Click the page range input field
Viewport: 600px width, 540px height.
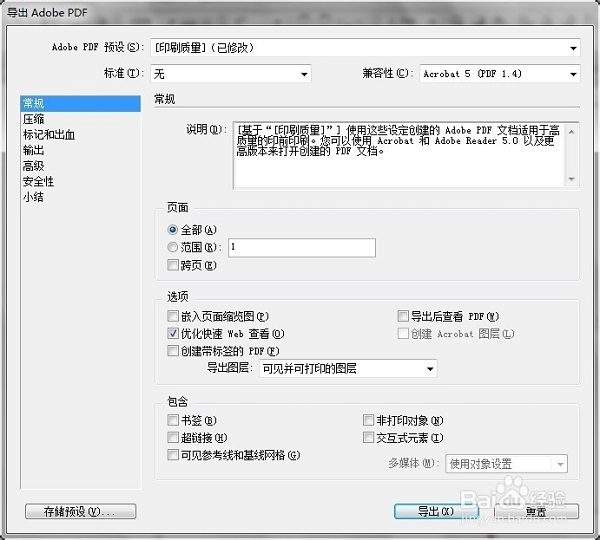[x=301, y=247]
